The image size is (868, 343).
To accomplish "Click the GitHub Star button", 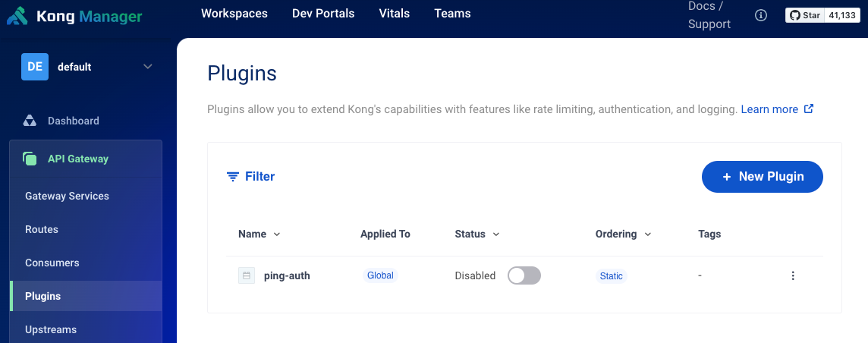I will coord(804,15).
